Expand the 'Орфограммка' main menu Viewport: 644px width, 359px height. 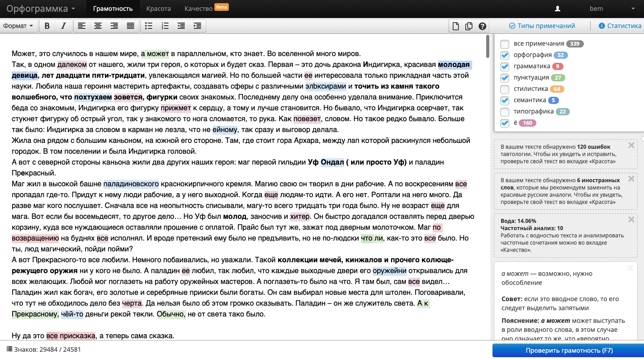click(41, 9)
